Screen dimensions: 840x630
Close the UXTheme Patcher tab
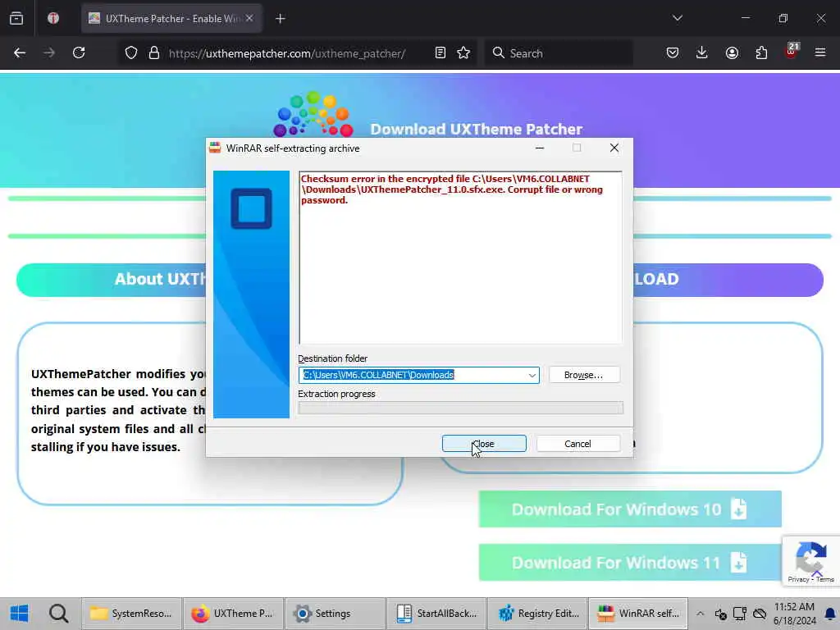coord(249,19)
